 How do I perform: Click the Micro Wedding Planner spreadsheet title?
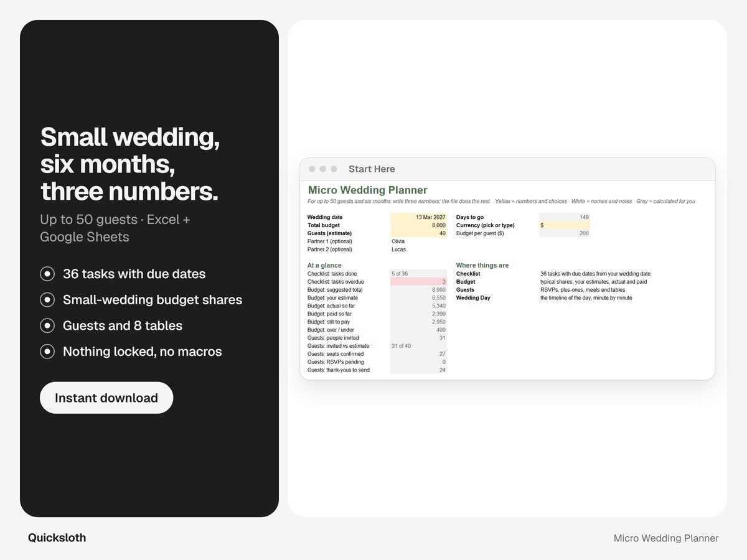(368, 190)
